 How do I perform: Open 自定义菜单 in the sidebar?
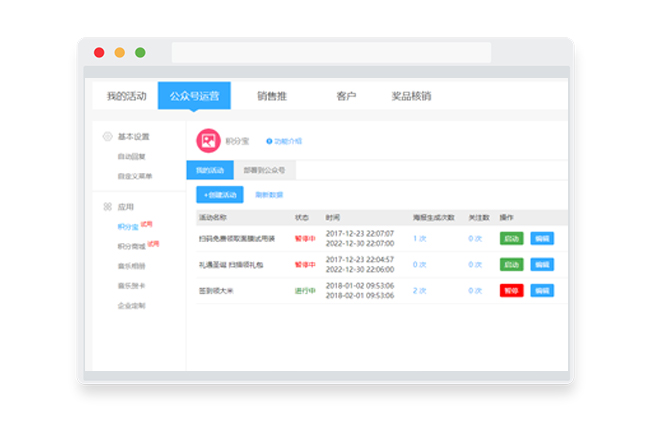(135, 176)
